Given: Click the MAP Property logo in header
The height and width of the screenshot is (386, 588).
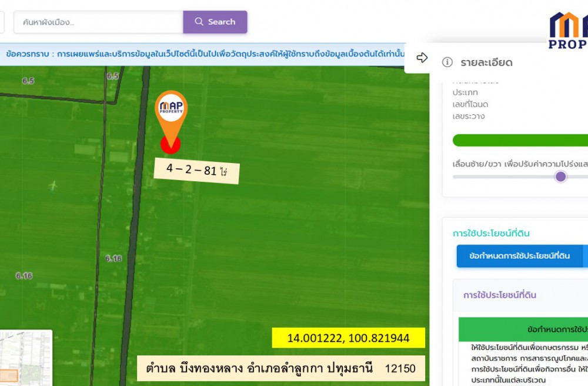Looking at the screenshot, I should tap(569, 29).
